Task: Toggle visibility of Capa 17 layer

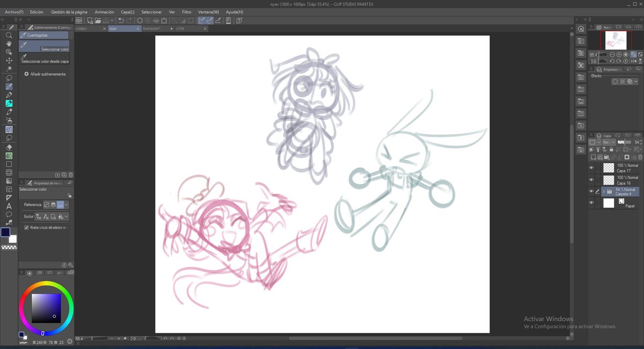Action: click(591, 168)
